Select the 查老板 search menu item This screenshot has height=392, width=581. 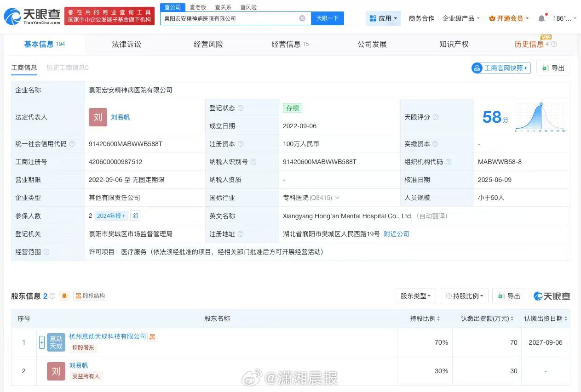click(198, 7)
